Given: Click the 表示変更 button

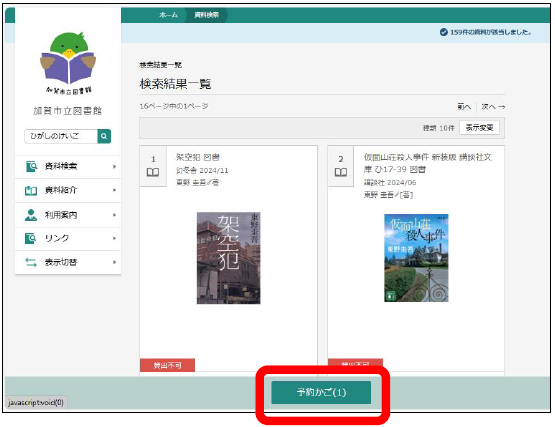Looking at the screenshot, I should [479, 127].
